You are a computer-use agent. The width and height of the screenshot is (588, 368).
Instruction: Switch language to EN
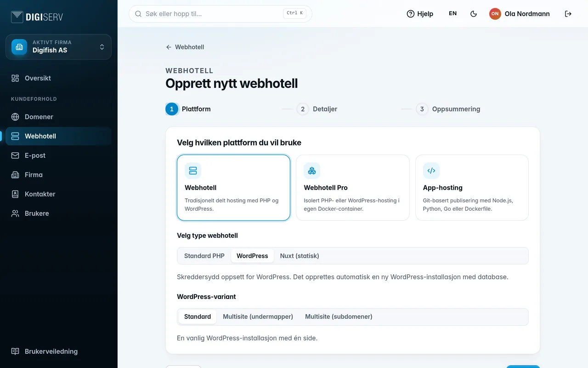pos(453,14)
